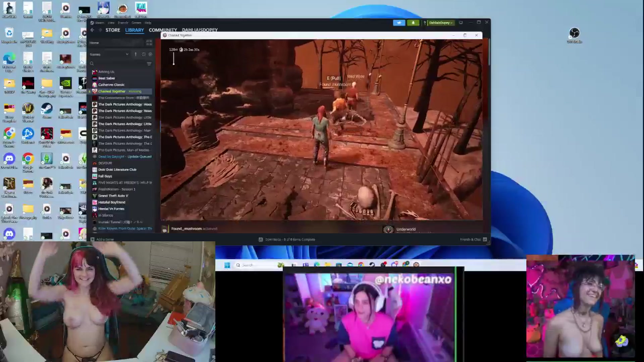Screen dimensions: 644x362
Task: Toggle the ready-to-play filter icon
Action: coord(150,54)
